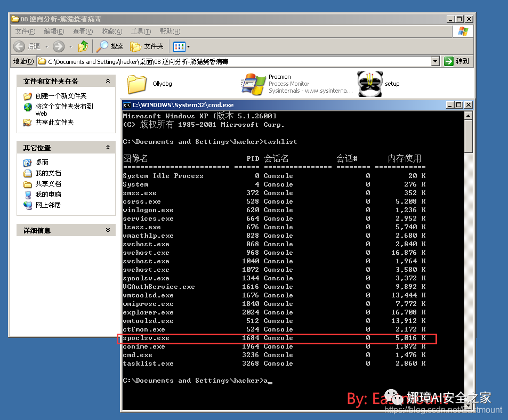The width and height of the screenshot is (508, 420).
Task: Click the Shared Documents folder icon
Action: click(x=28, y=184)
